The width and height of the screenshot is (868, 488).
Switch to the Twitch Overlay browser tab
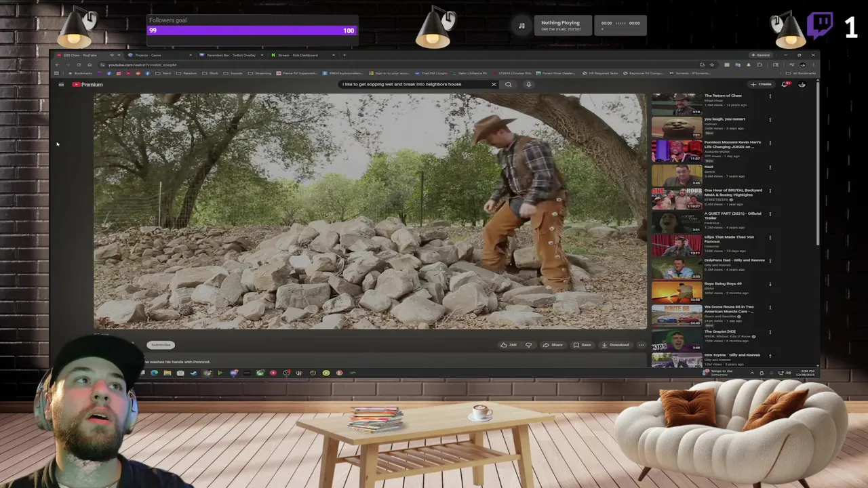[231, 55]
